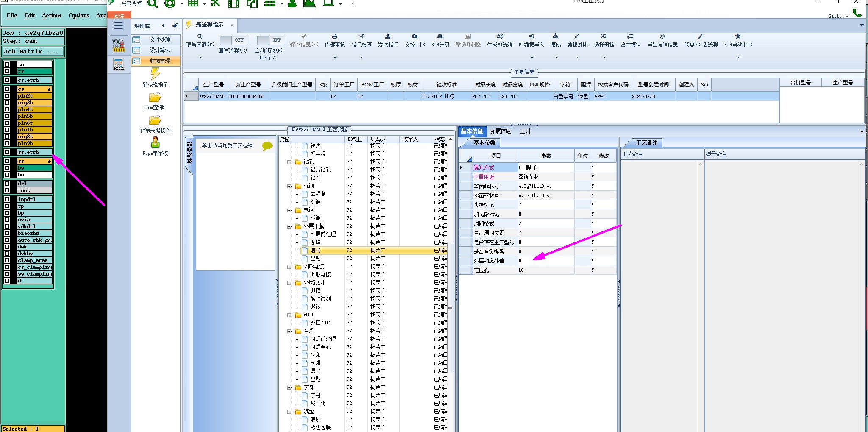Viewport: 868px width, 432px height.
Task: Click the yellow comment bubble icon
Action: (267, 146)
